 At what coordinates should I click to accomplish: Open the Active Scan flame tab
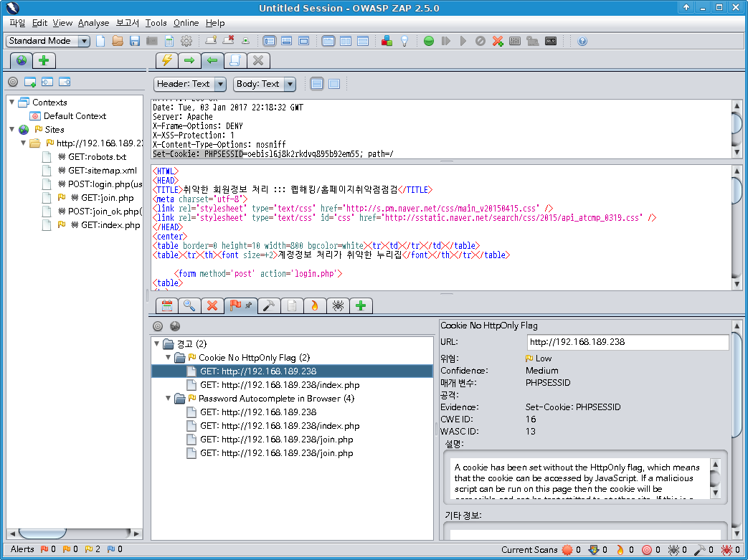[x=315, y=305]
